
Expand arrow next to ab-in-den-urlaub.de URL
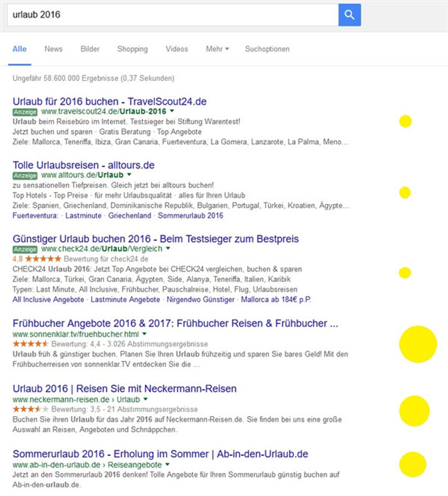click(x=167, y=464)
